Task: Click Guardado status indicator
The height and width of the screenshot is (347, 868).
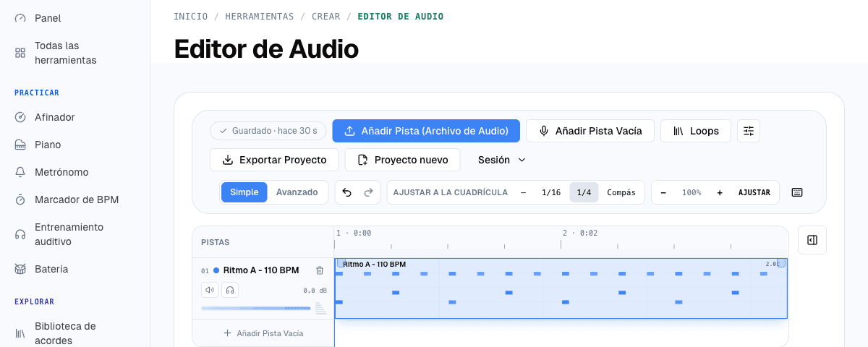Action: 268,131
